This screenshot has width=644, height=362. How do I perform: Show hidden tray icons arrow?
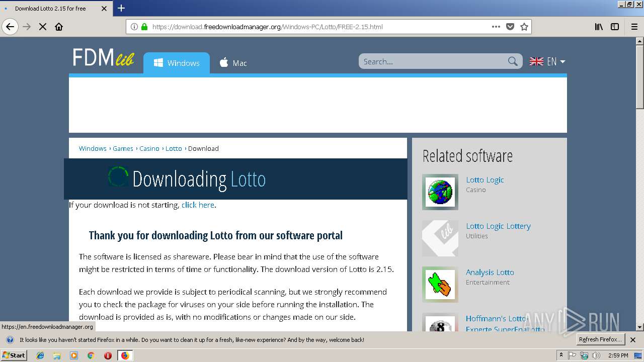[x=561, y=355]
